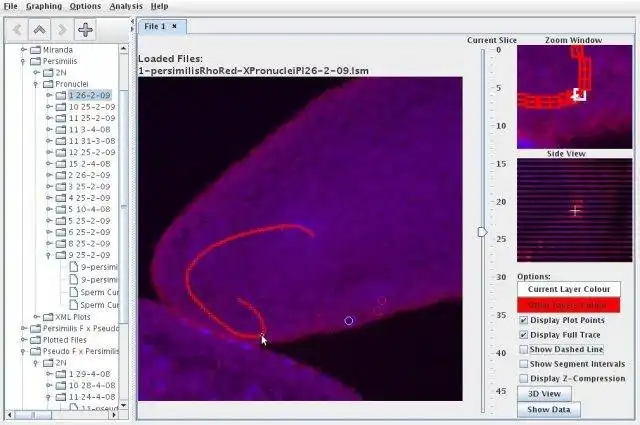
Task: Expand the 5 10-4-08 tree node
Action: pos(49,209)
